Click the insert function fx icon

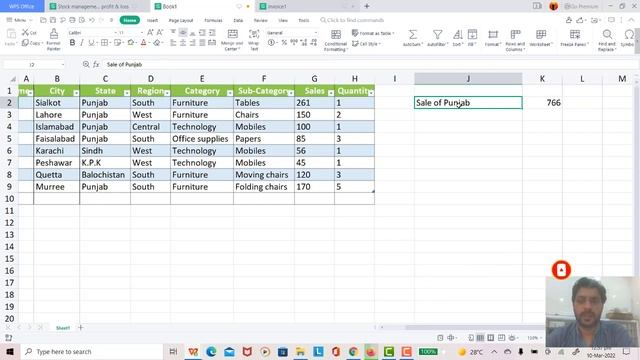pos(96,64)
